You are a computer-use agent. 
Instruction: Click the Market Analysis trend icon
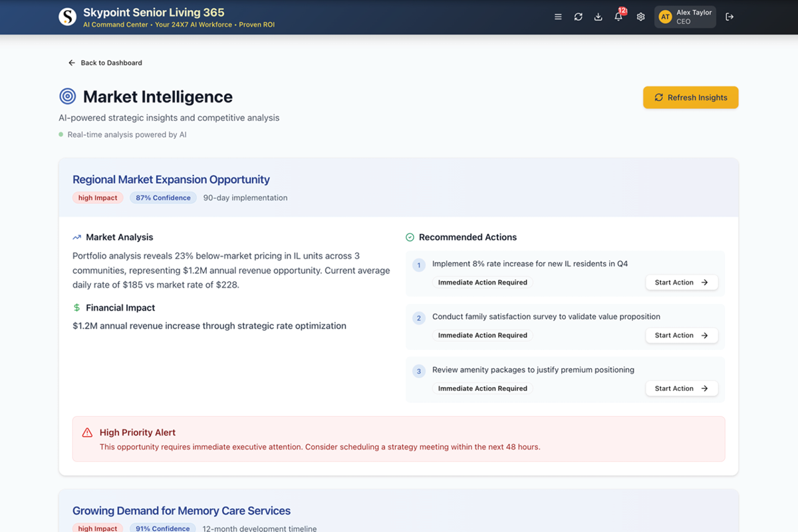point(77,237)
